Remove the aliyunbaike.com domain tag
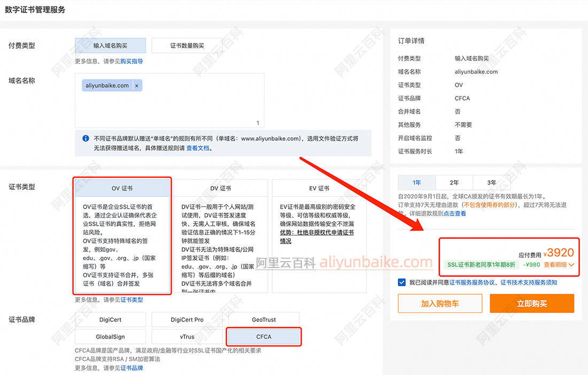The height and width of the screenshot is (375, 588). pyautogui.click(x=136, y=86)
